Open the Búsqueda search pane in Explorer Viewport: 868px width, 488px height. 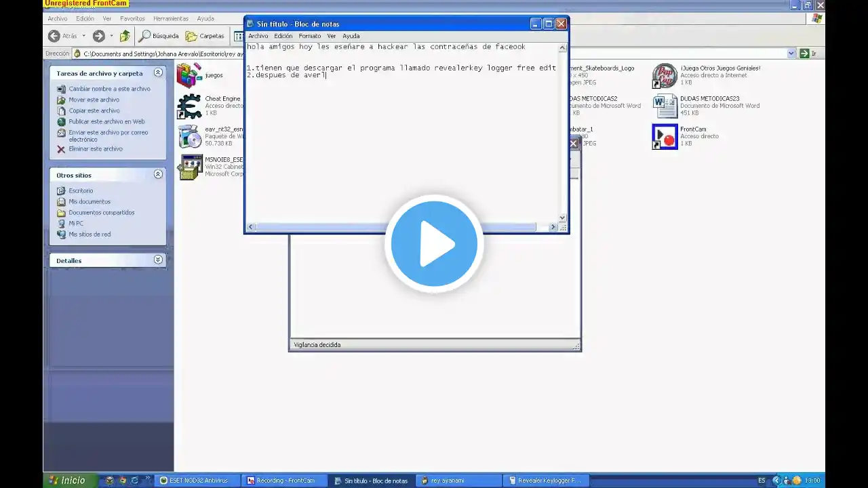(159, 36)
